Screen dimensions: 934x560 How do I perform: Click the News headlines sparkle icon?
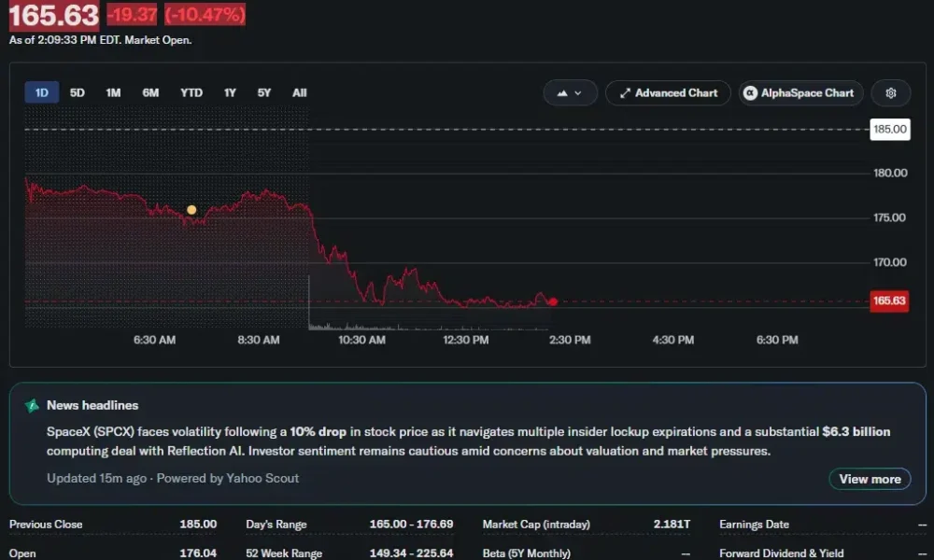[32, 406]
